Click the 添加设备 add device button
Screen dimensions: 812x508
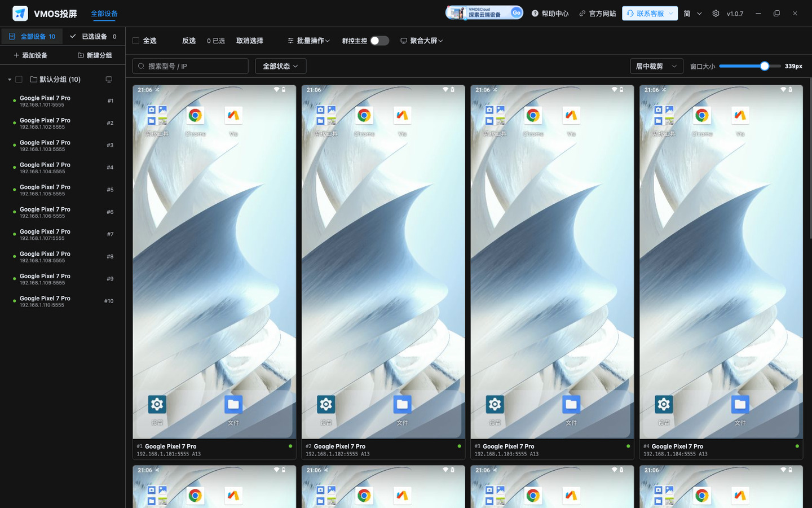30,55
